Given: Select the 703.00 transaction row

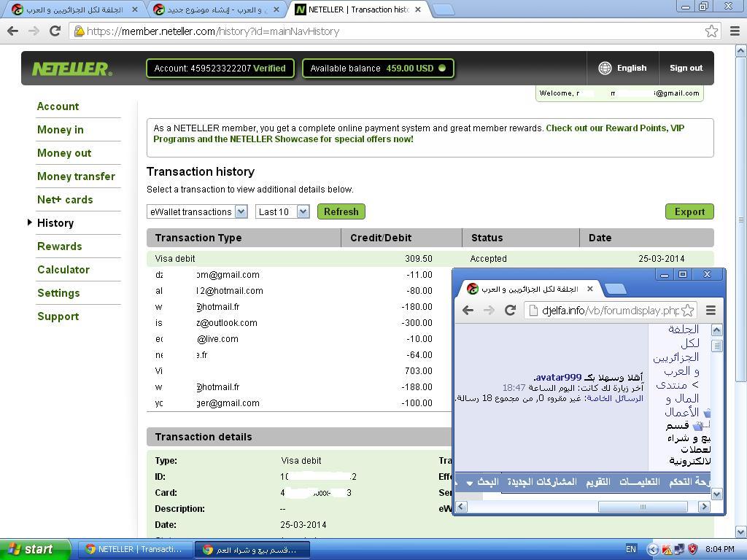Looking at the screenshot, I should (x=299, y=371).
